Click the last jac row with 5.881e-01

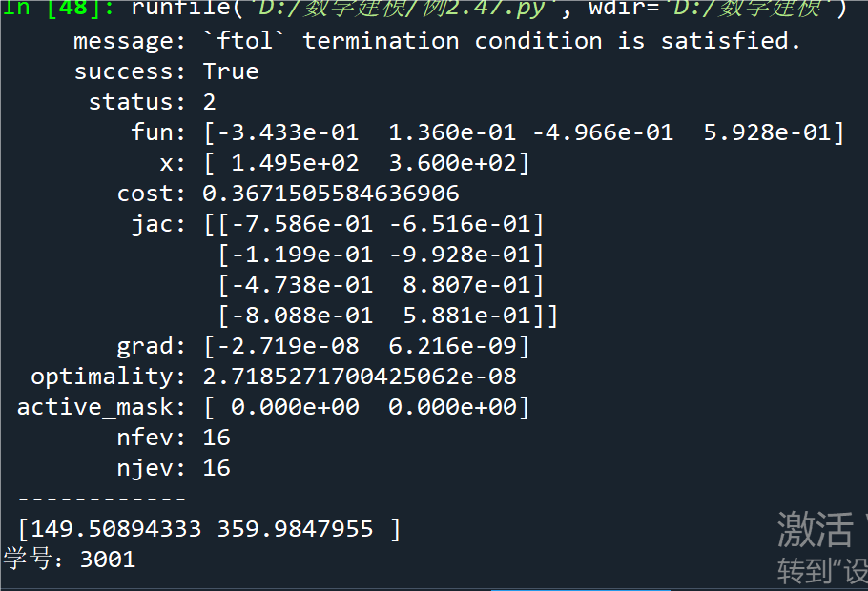[x=387, y=316]
